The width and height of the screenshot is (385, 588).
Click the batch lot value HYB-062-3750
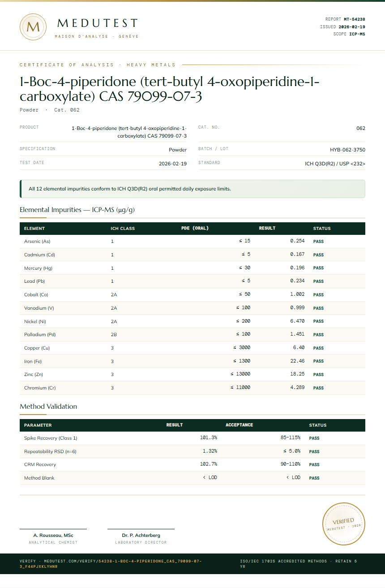point(348,150)
